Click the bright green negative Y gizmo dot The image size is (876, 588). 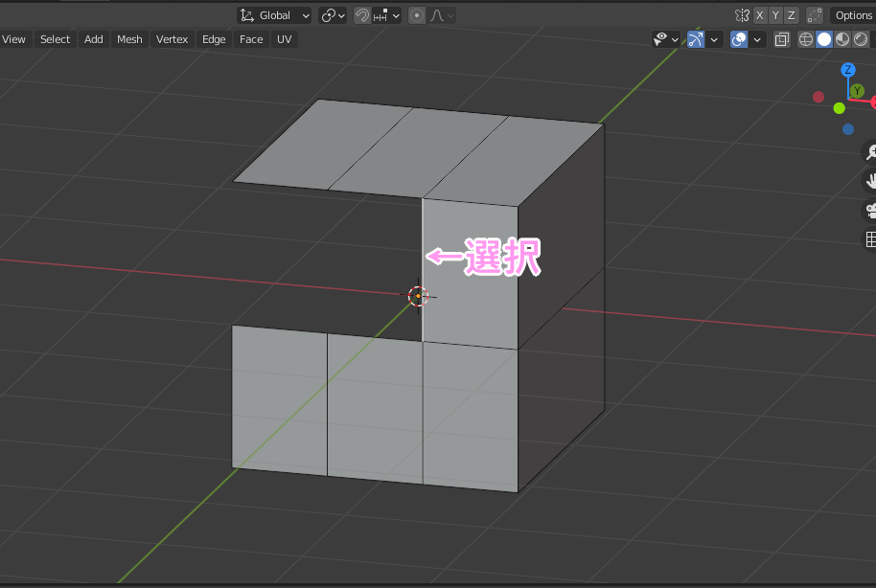[840, 108]
